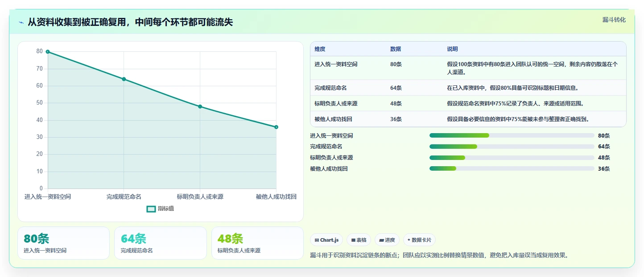Click the 完成规范命名 progress bar

pos(512,147)
